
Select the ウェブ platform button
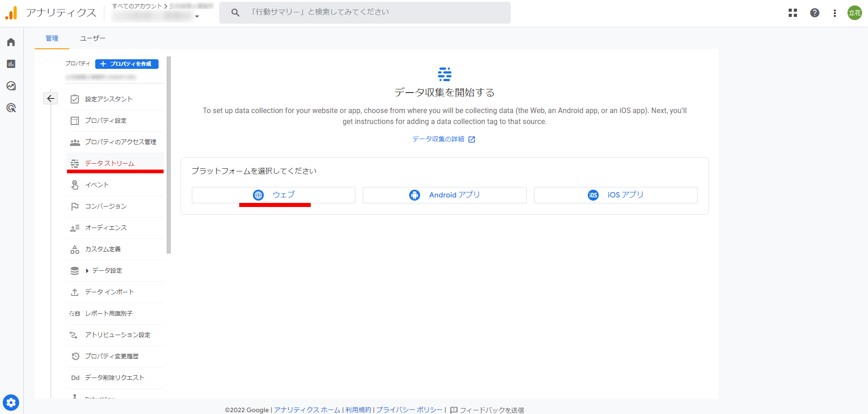pyautogui.click(x=273, y=195)
